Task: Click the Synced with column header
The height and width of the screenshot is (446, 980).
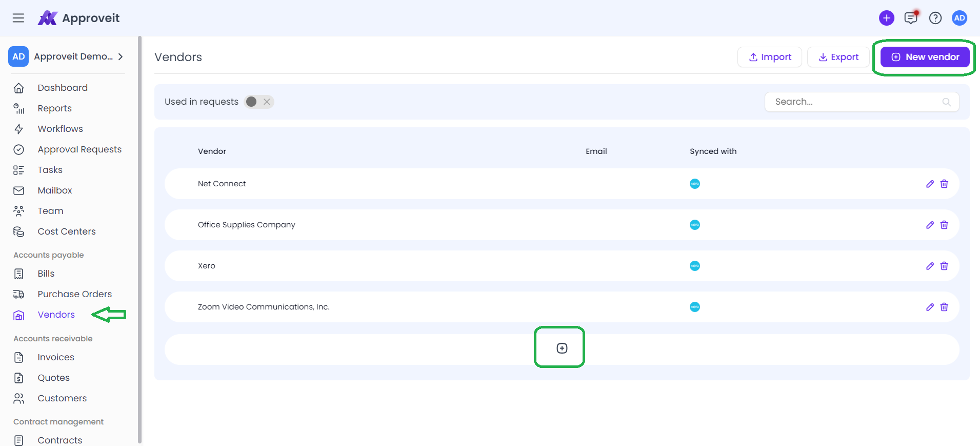Action: [713, 151]
